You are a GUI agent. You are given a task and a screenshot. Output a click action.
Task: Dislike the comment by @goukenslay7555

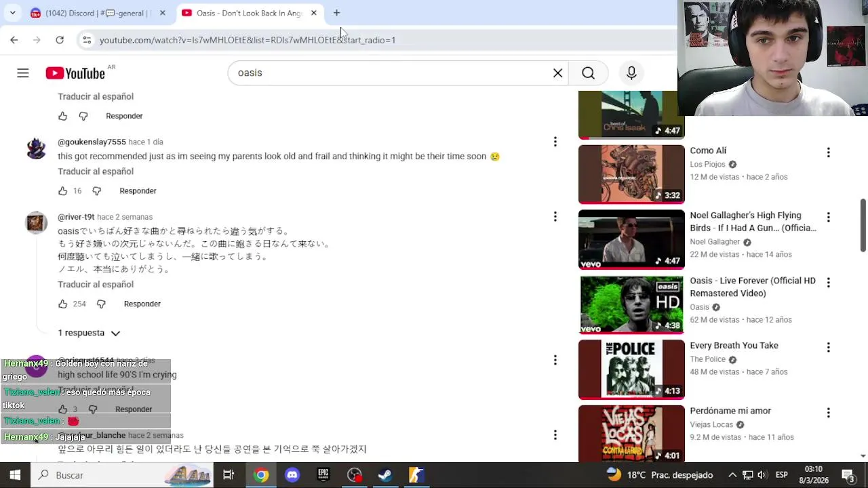pos(96,191)
